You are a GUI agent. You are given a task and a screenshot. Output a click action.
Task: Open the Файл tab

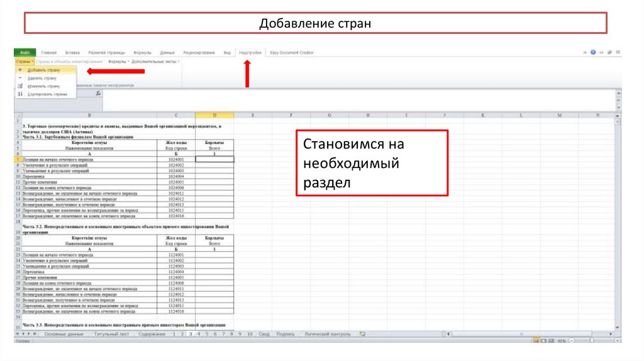tap(25, 53)
